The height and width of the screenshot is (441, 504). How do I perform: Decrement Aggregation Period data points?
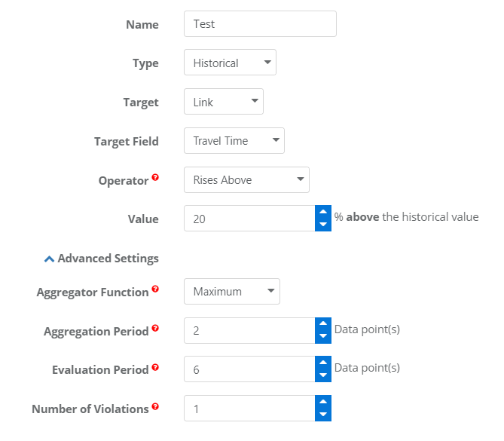point(323,337)
